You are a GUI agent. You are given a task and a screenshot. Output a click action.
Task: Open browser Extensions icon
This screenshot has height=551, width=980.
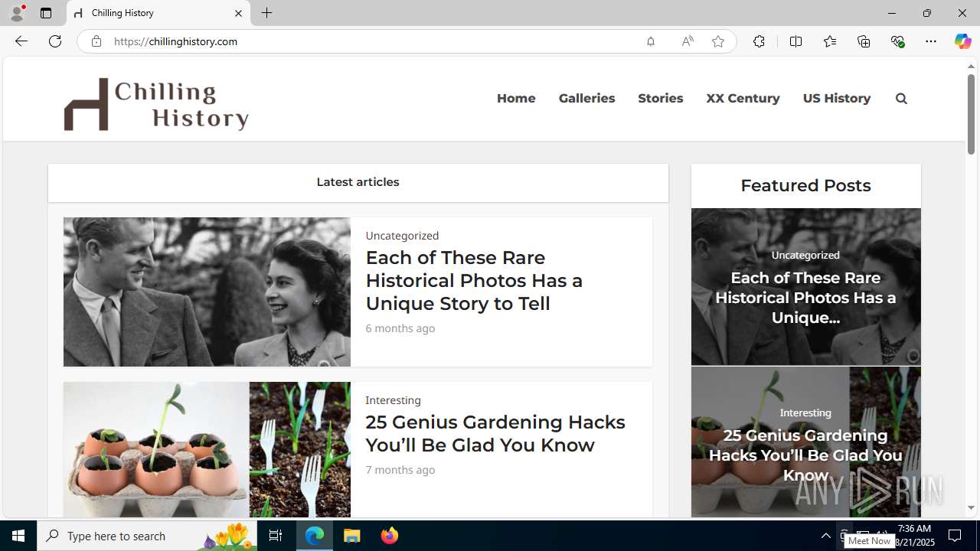coord(759,41)
